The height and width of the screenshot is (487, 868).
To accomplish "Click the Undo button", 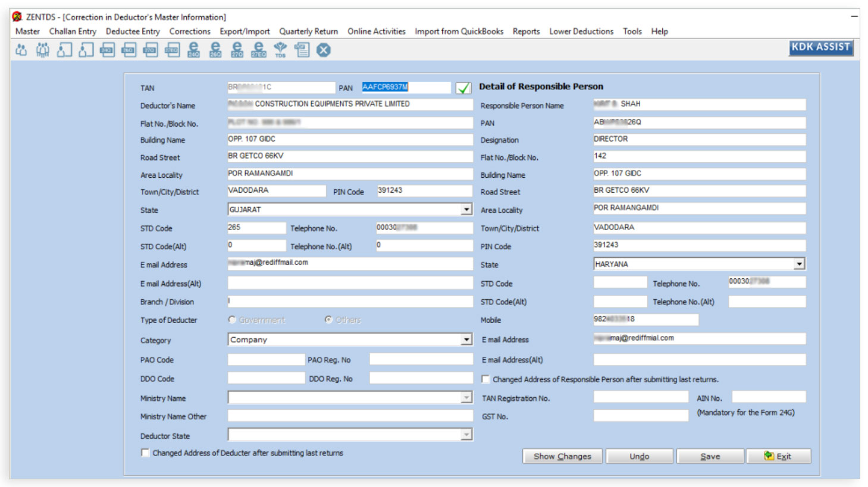I will click(x=640, y=456).
